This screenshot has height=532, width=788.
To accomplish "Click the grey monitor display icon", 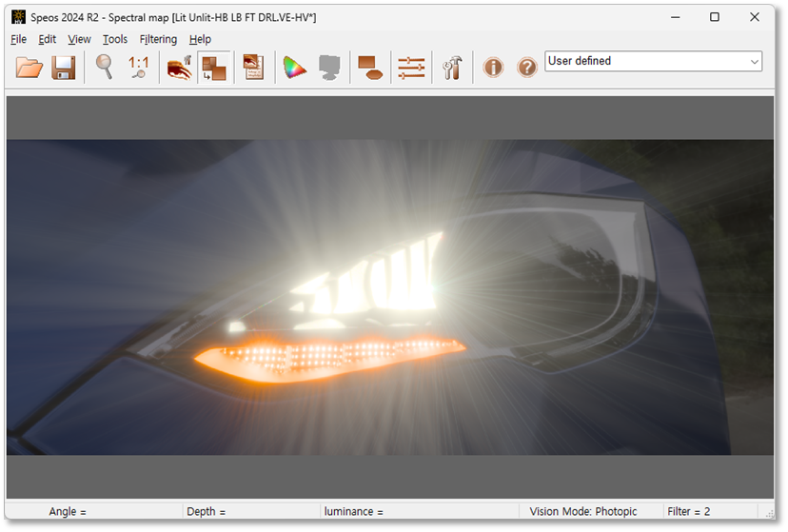I will click(329, 67).
